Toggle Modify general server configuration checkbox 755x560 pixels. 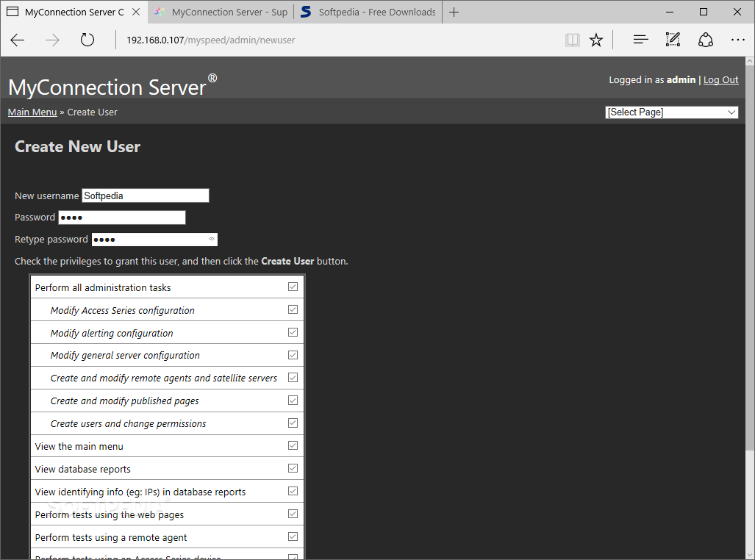point(293,355)
